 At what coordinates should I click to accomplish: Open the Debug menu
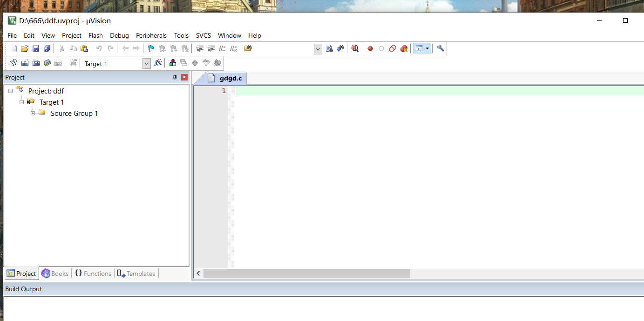pyautogui.click(x=120, y=35)
